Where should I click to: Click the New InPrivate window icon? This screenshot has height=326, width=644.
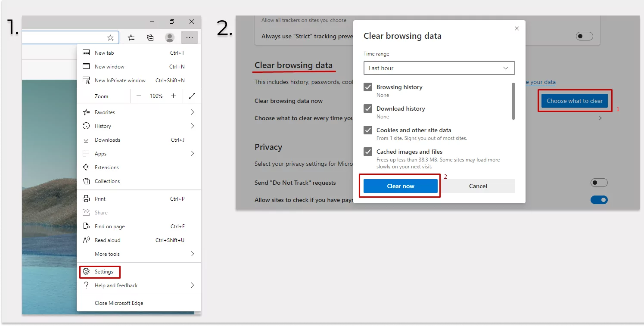(x=86, y=80)
